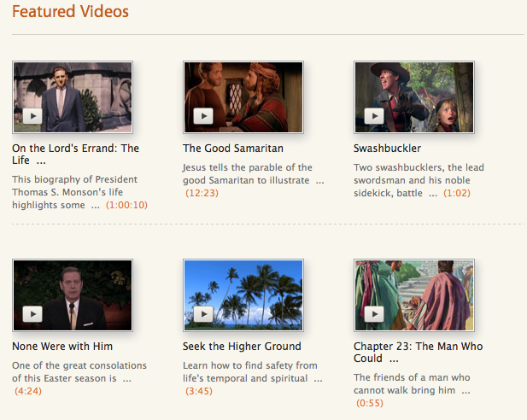527x420 pixels.
Task: Open the Swashbuckler thumbnail image
Action: point(414,97)
